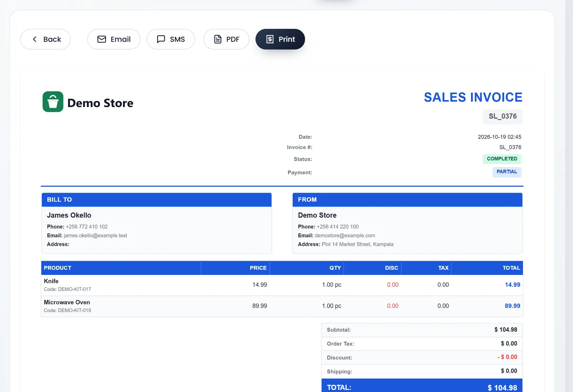Click the Microwave Oven product name

[x=67, y=302]
